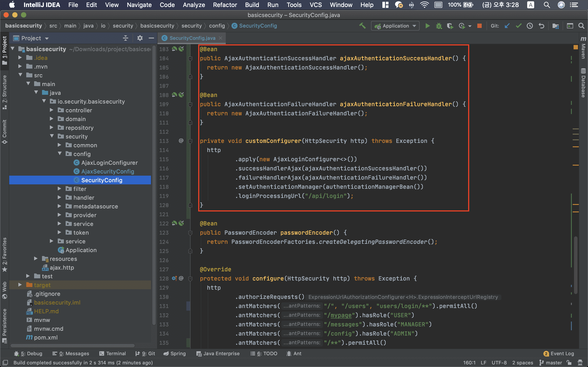Open the Refactor menu
This screenshot has width=588, height=367.
pyautogui.click(x=225, y=5)
